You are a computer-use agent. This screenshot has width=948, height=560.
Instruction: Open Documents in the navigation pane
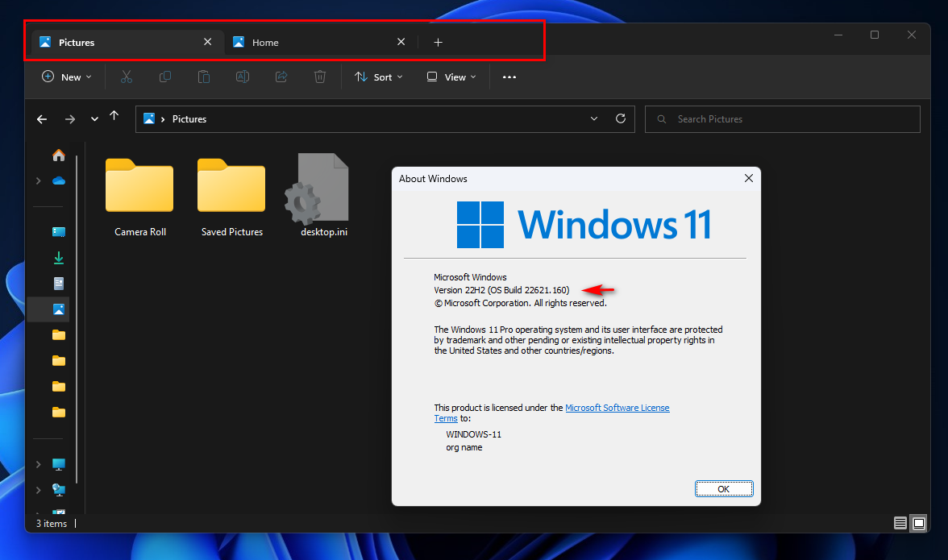59,284
